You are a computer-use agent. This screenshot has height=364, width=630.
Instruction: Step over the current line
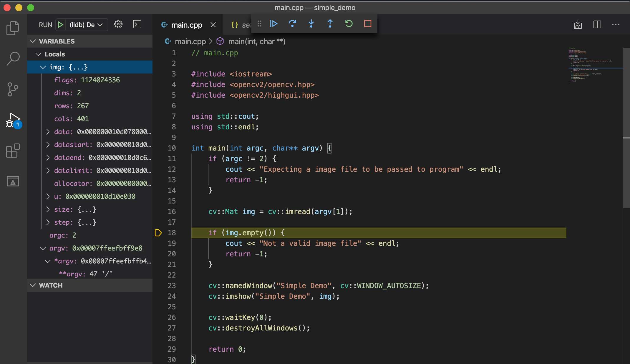click(292, 24)
